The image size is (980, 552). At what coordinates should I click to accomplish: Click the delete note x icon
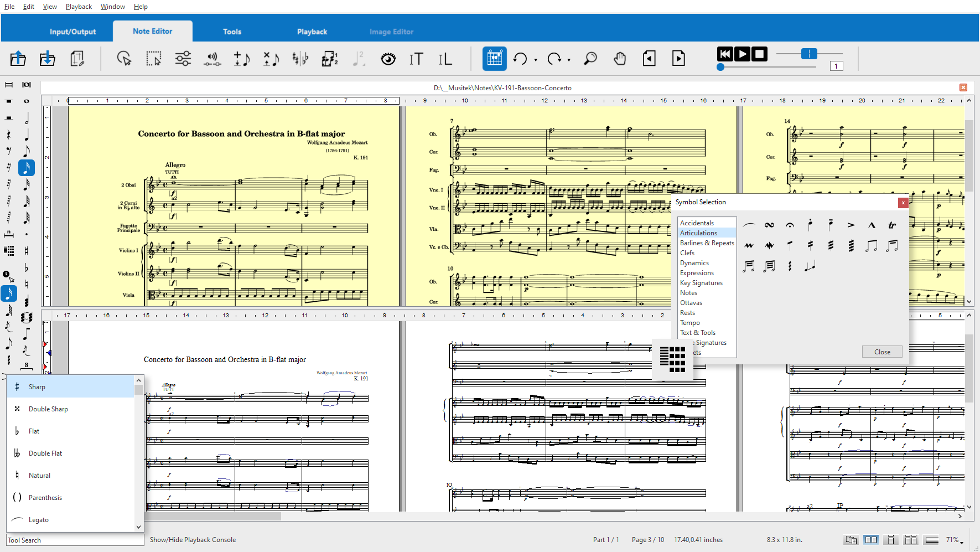tap(271, 58)
